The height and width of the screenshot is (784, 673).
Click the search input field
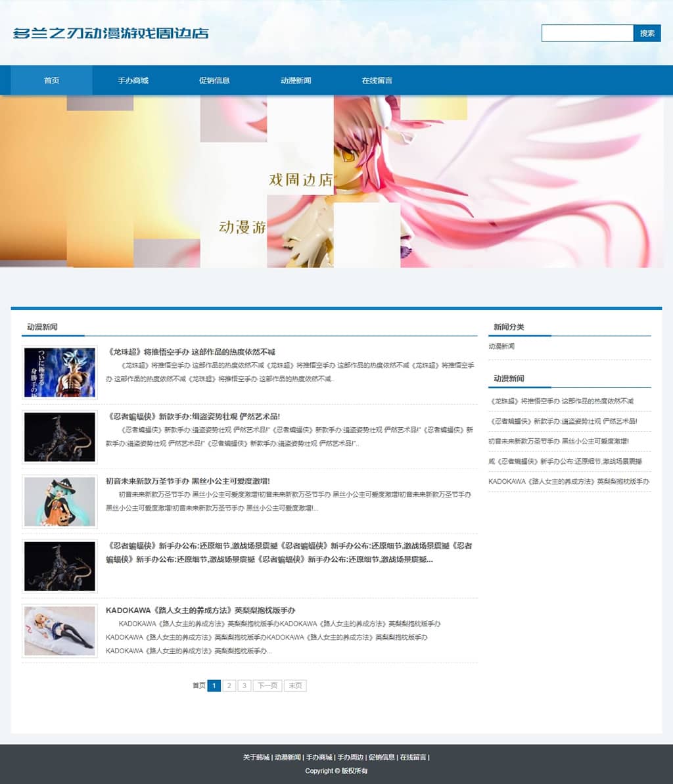[587, 33]
